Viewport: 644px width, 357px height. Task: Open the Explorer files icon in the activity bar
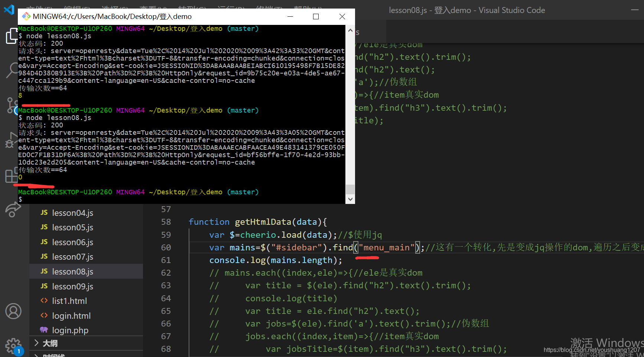point(11,36)
